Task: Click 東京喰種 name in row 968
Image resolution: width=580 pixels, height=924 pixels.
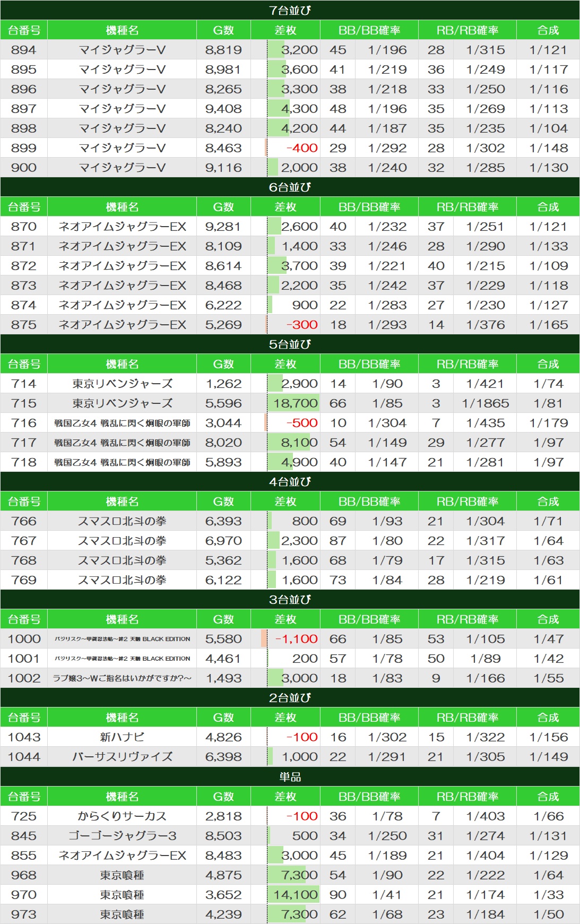Action: [122, 875]
